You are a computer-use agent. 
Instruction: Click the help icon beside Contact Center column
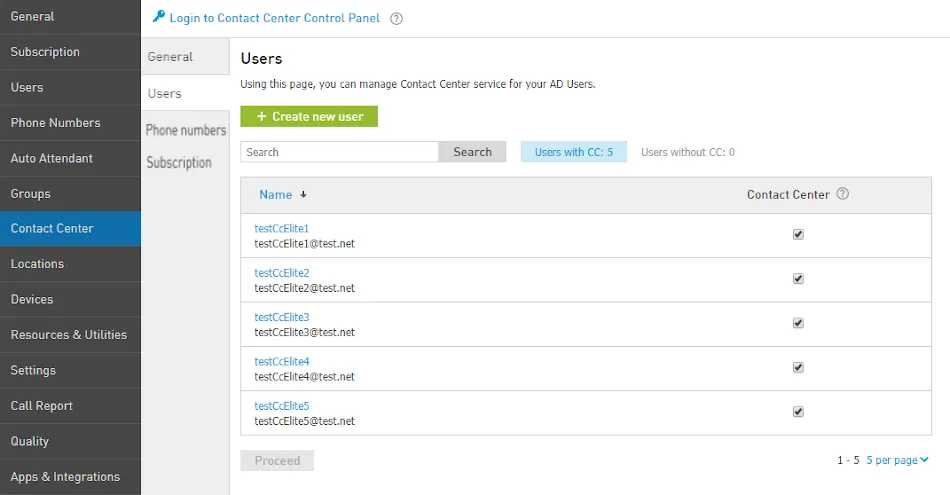tap(842, 194)
